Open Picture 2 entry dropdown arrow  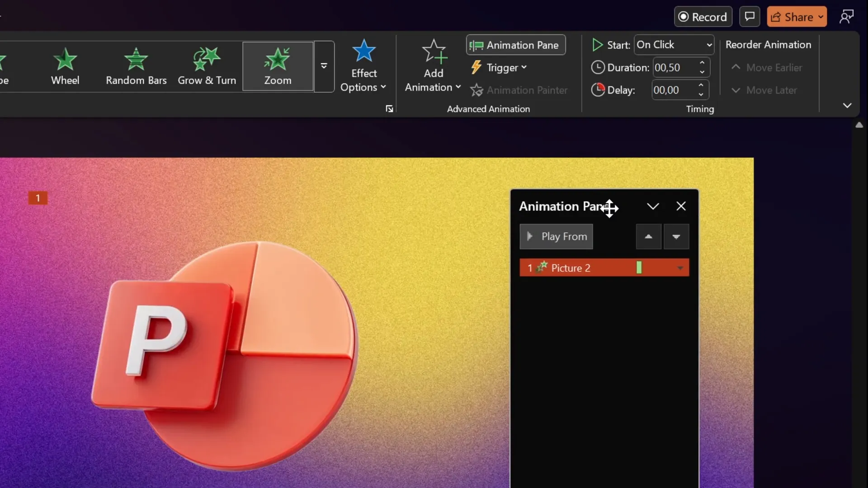click(x=680, y=268)
